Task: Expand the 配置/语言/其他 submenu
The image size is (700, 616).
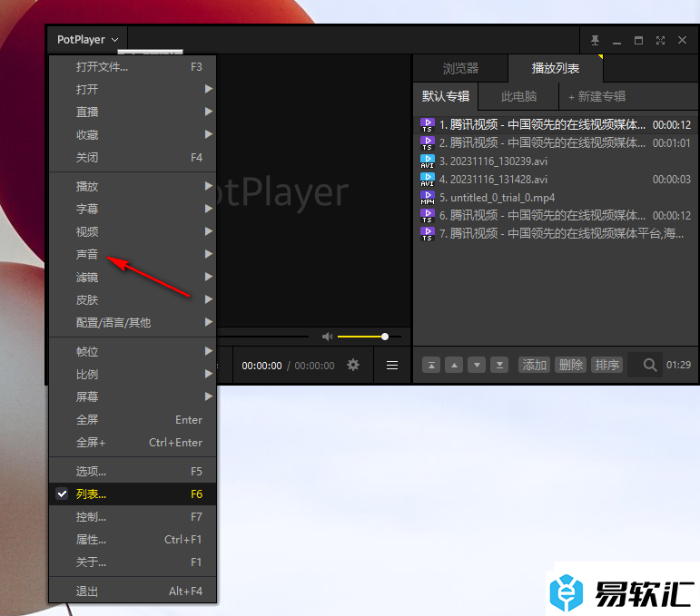Action: tap(133, 322)
